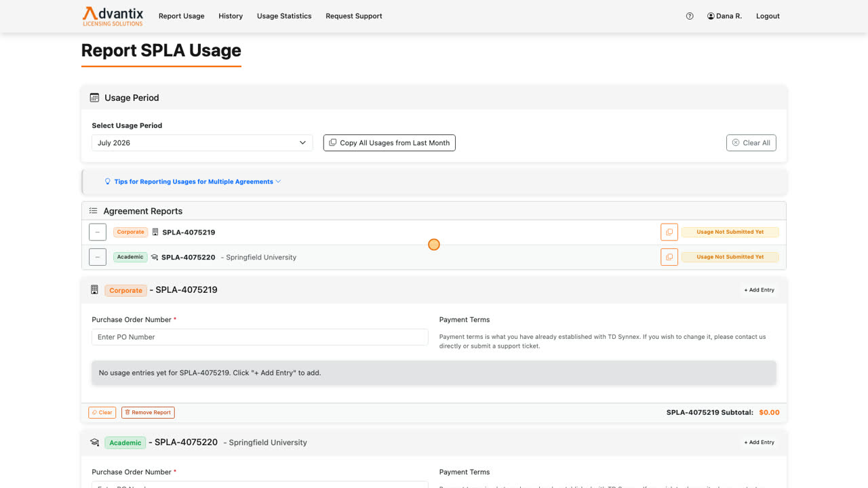Click Corporate badge in SPLA-4075219 section header
This screenshot has width=868, height=488.
click(126, 290)
